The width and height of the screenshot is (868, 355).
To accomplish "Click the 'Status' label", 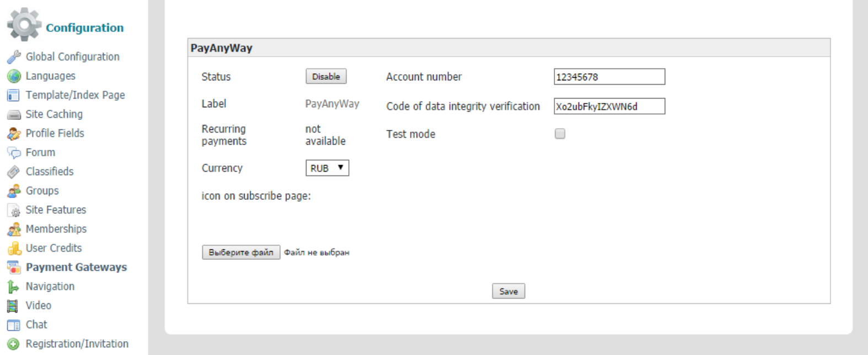I will (x=216, y=77).
